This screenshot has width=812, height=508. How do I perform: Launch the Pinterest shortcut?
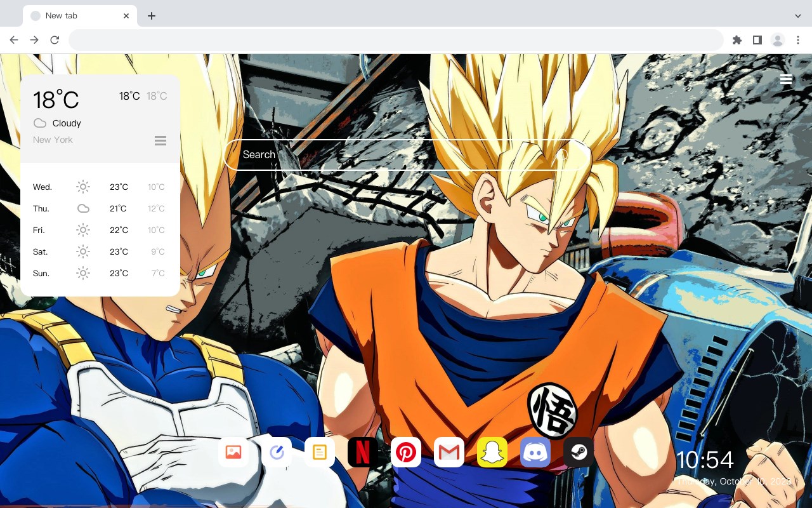pos(406,452)
